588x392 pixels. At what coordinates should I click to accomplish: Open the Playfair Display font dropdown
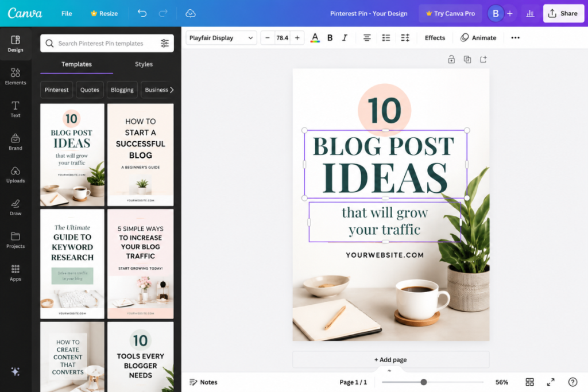tap(221, 38)
